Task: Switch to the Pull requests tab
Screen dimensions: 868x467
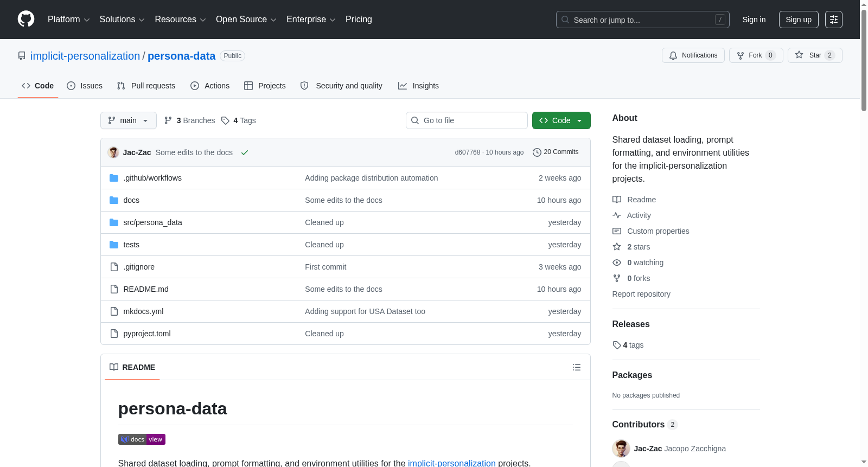Action: 146,86
